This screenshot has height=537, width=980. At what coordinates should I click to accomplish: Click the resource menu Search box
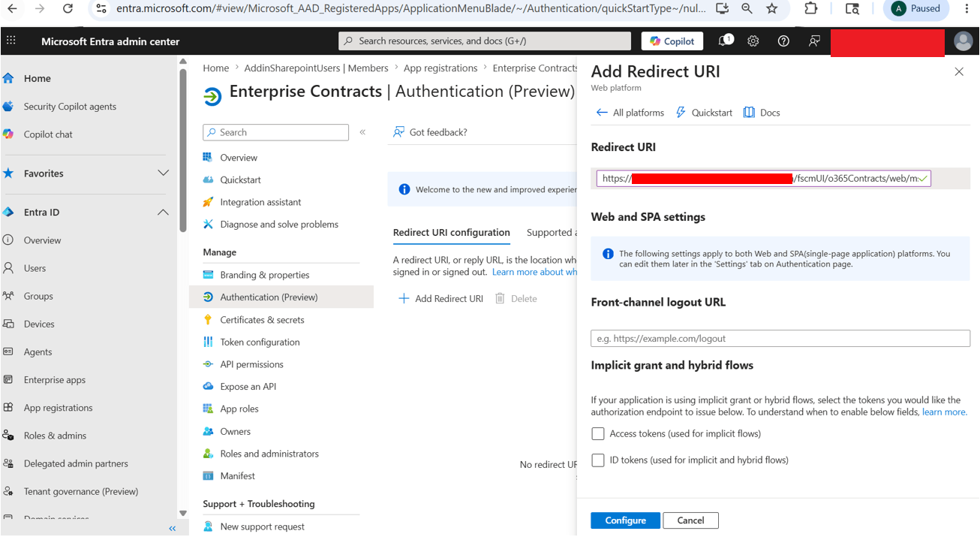pyautogui.click(x=275, y=132)
